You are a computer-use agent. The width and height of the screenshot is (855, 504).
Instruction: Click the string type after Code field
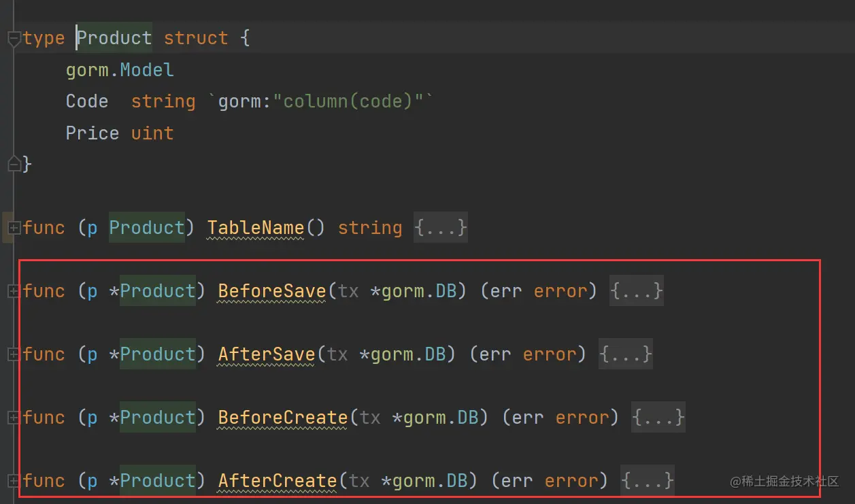[163, 101]
